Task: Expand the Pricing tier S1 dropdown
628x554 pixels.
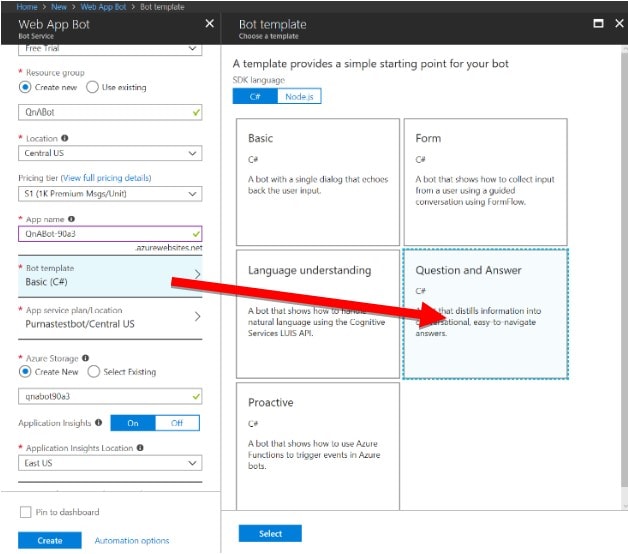Action: [110, 194]
